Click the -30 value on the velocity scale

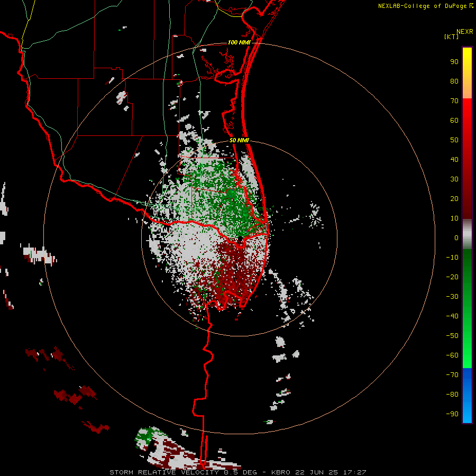click(x=452, y=297)
